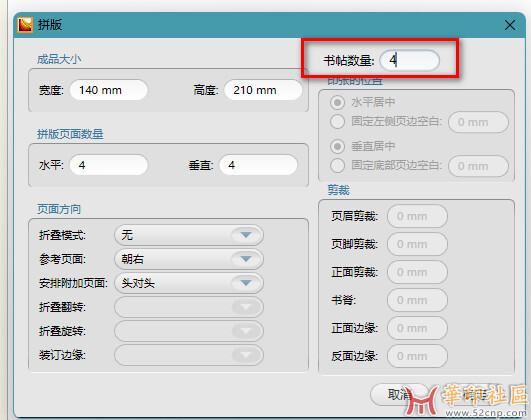Click the 水平 page count field
The width and height of the screenshot is (531, 420).
109,165
